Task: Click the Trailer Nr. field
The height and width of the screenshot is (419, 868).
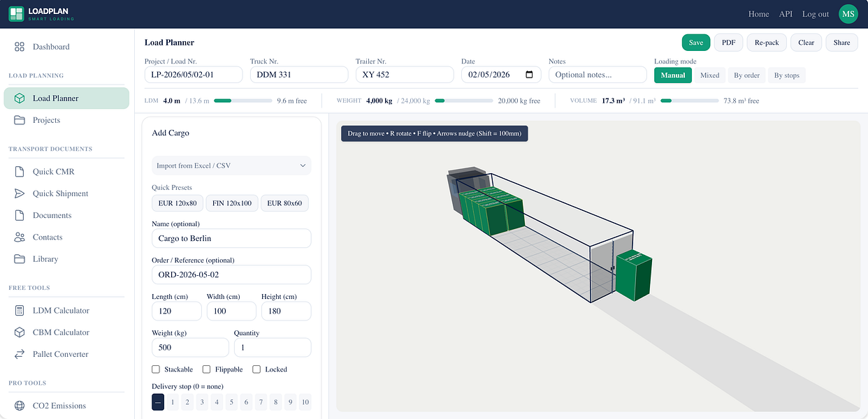Action: click(x=405, y=75)
